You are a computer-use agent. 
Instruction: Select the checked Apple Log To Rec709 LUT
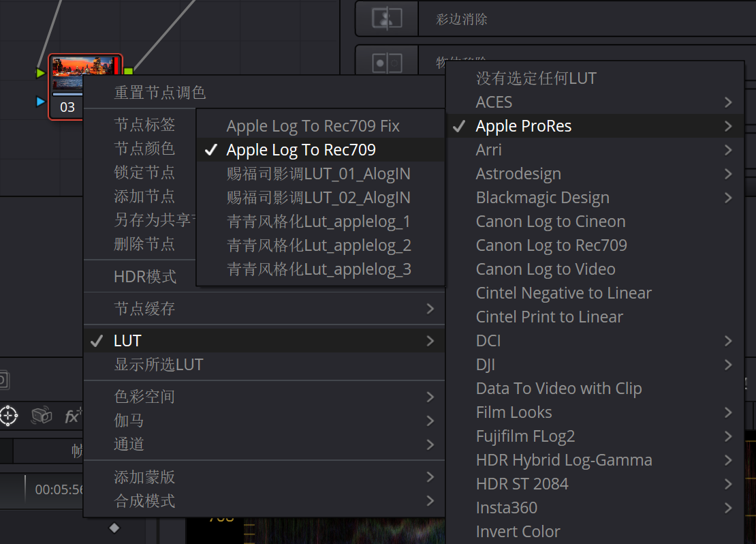click(x=301, y=150)
